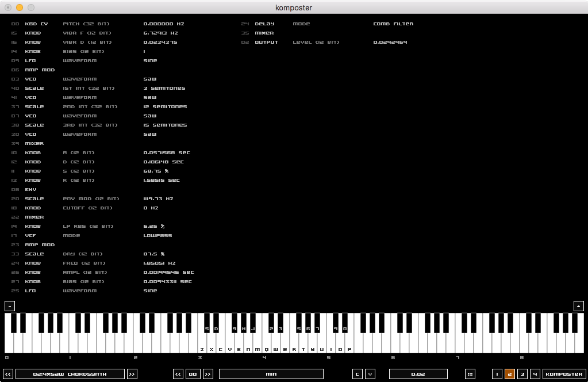588x382 pixels.
Task: Play the black piano key labeled 0
Action: (345, 323)
